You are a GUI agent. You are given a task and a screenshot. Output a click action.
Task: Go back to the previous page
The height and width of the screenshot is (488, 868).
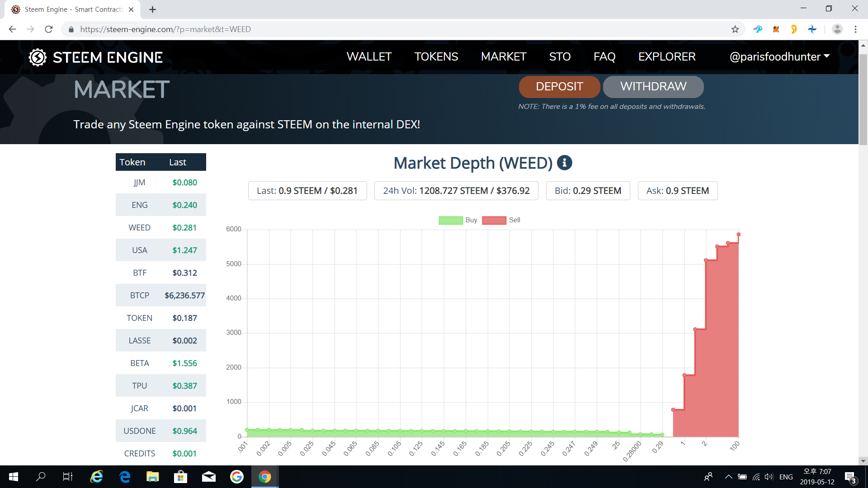point(13,29)
